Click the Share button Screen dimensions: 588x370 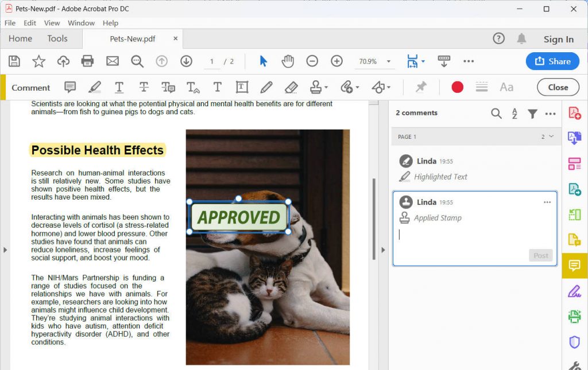click(x=552, y=61)
